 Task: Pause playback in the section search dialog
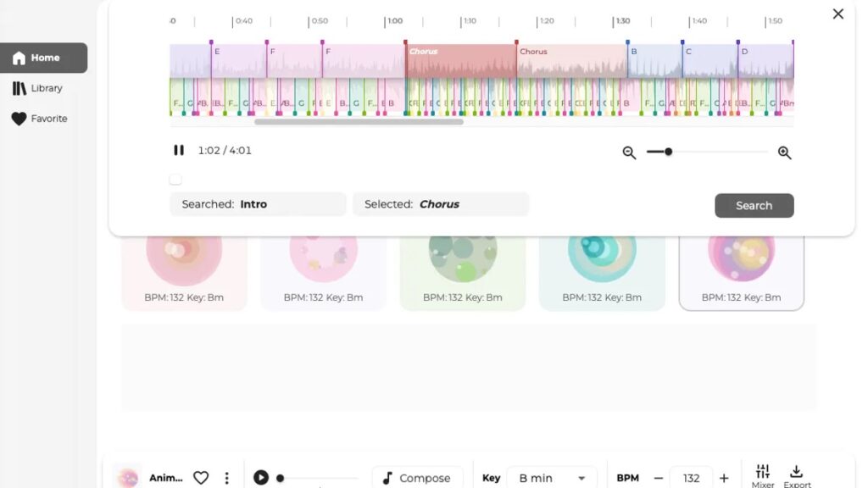click(179, 150)
